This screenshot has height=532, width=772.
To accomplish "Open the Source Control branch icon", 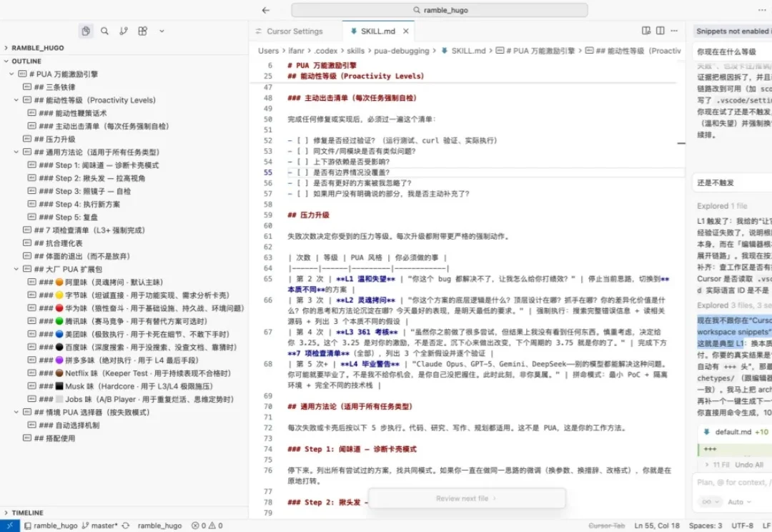I will tap(124, 32).
